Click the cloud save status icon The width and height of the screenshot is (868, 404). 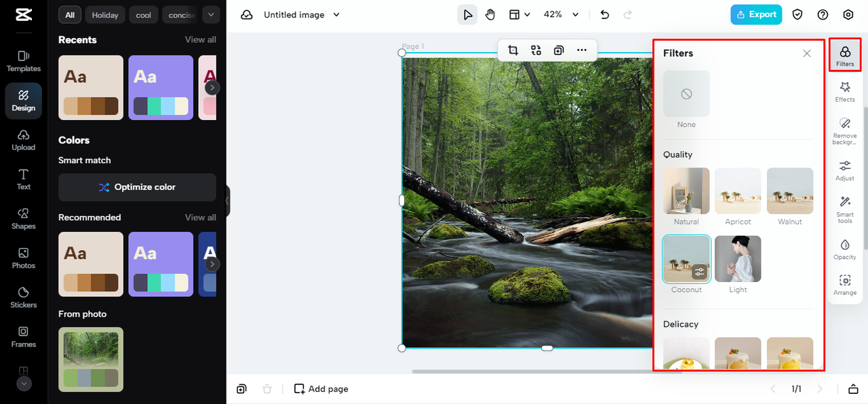point(247,15)
